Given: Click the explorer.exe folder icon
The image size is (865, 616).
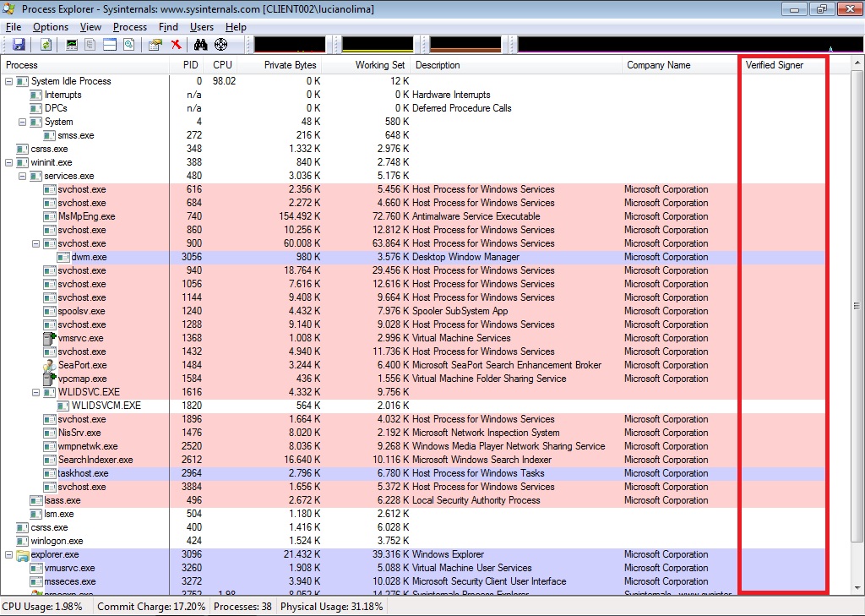Looking at the screenshot, I should (23, 554).
